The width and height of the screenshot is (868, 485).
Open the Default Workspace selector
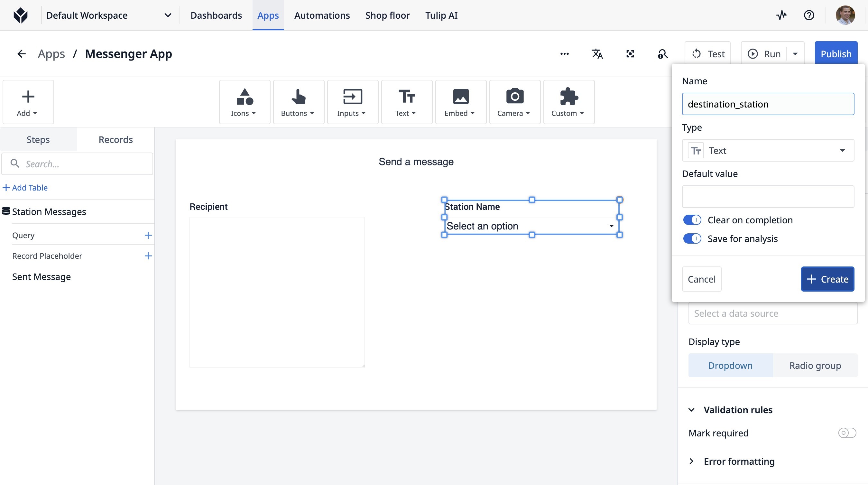(109, 15)
